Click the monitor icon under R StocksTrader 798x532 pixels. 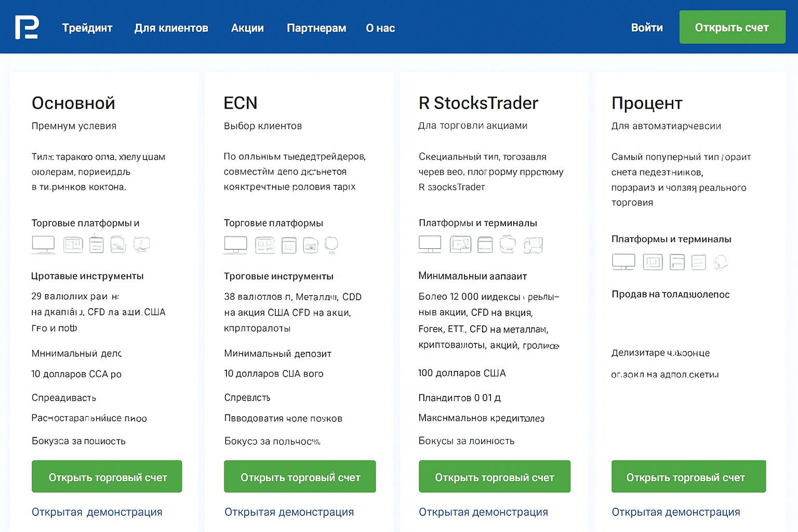pyautogui.click(x=430, y=244)
